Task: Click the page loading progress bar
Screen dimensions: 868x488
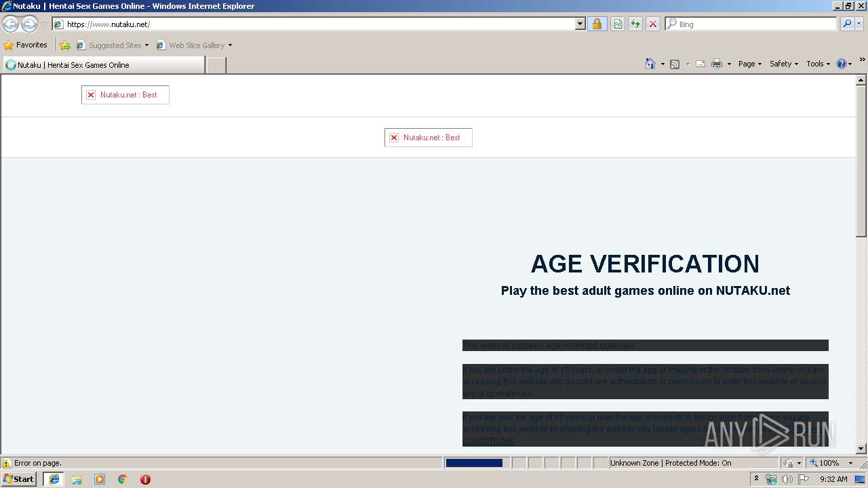Action: pos(474,463)
